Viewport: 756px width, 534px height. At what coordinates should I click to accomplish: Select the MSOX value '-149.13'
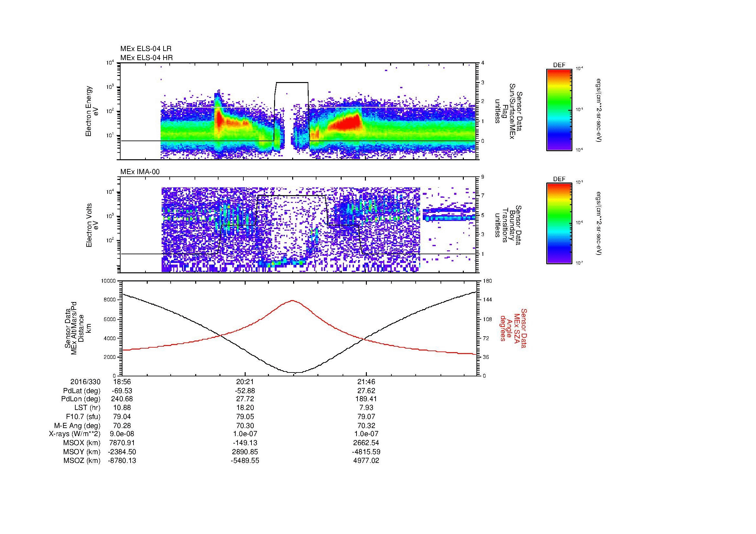[245, 443]
